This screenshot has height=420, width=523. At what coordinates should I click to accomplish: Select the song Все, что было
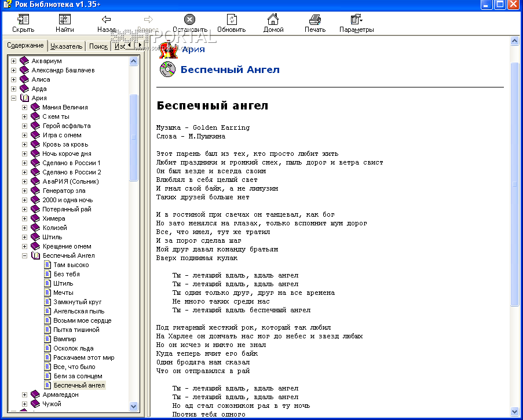74,367
